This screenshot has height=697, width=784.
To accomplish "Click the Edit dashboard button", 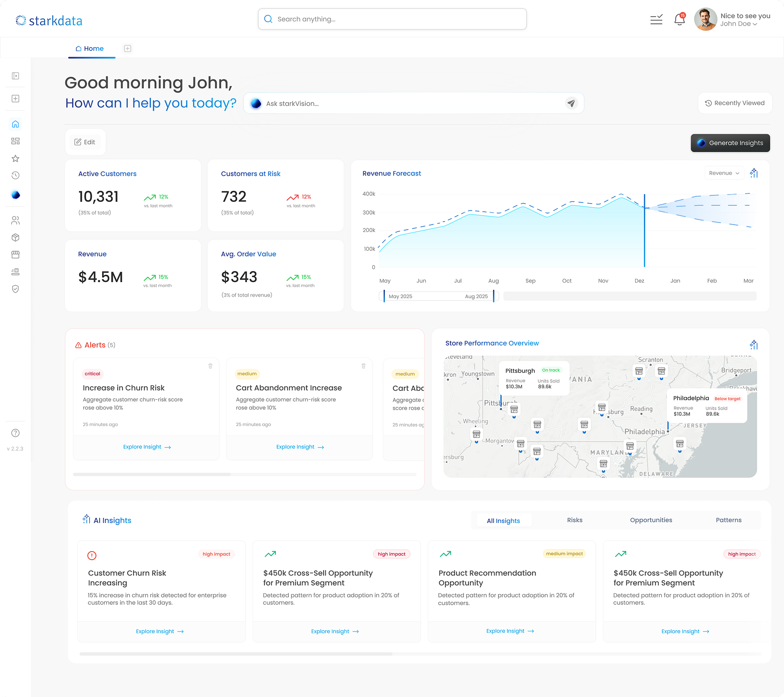I will [85, 142].
